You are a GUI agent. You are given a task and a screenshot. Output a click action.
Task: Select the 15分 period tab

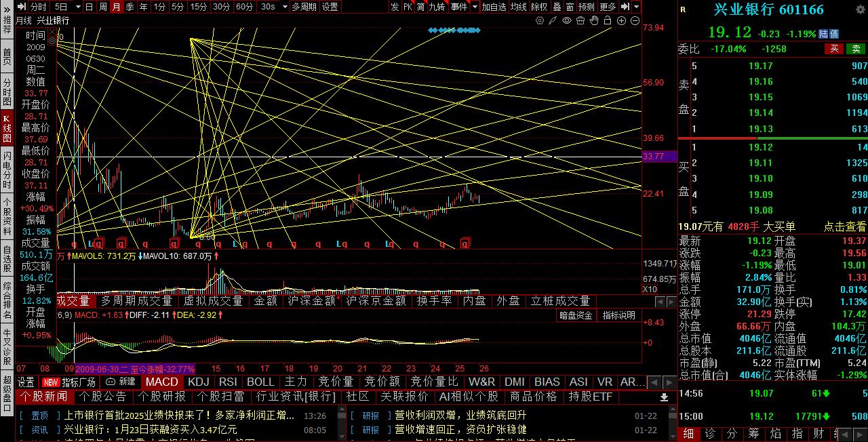(199, 7)
